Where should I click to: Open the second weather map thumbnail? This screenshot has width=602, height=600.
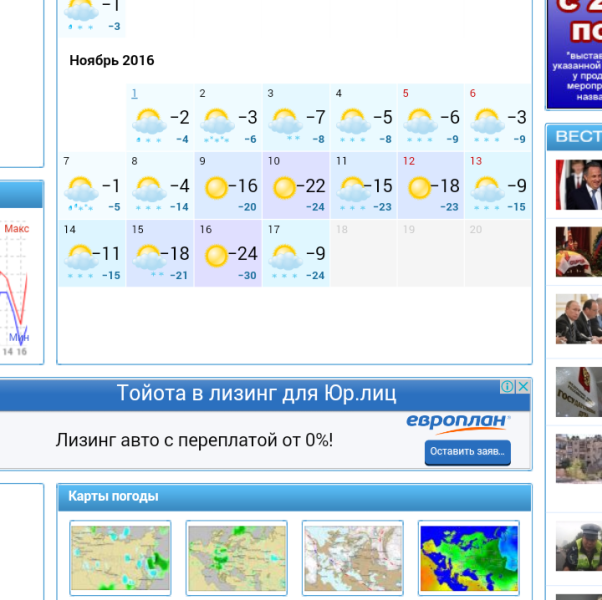click(x=236, y=558)
